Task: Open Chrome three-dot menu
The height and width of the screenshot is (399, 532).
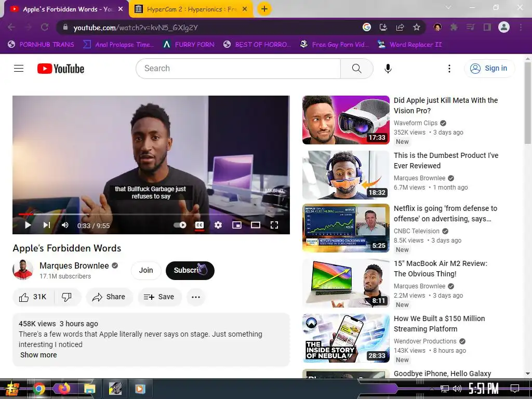Action: (x=521, y=27)
